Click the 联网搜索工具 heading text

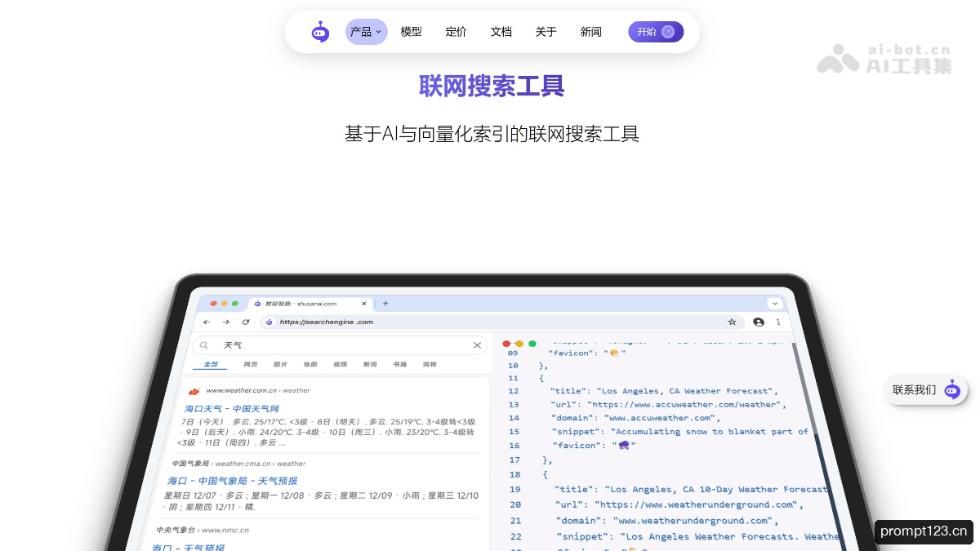pyautogui.click(x=492, y=86)
